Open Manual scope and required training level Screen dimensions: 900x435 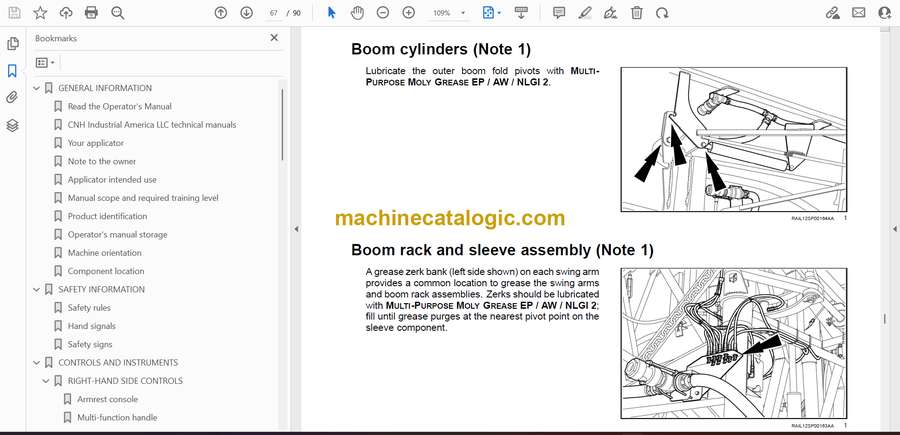tap(143, 198)
